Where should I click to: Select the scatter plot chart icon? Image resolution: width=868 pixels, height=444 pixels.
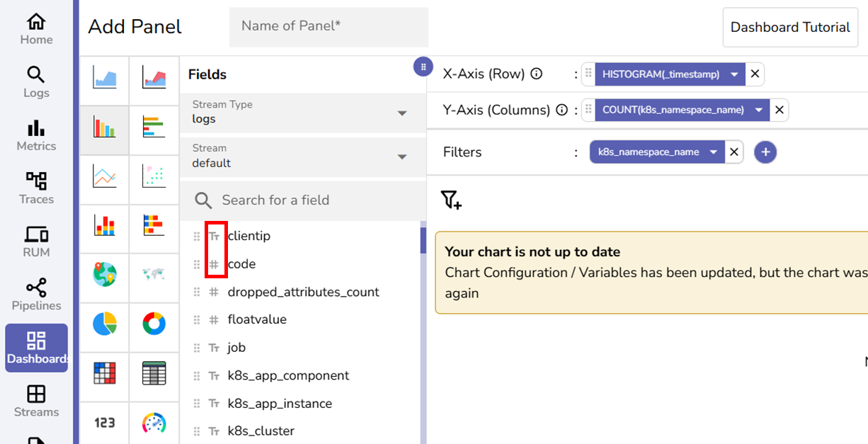tap(154, 176)
